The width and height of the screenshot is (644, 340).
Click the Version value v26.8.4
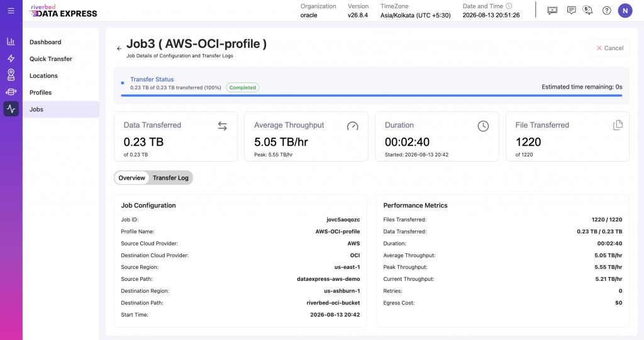pos(358,15)
